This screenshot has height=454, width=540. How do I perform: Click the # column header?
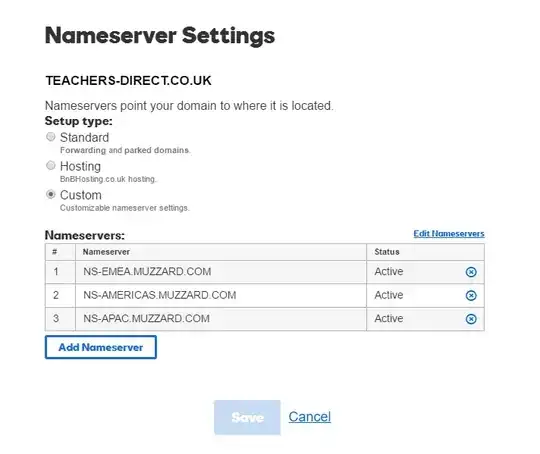click(60, 252)
